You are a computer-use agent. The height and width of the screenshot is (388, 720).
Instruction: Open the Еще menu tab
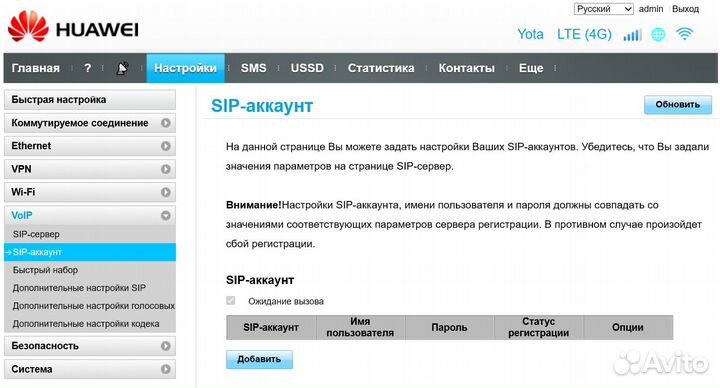[x=531, y=68]
